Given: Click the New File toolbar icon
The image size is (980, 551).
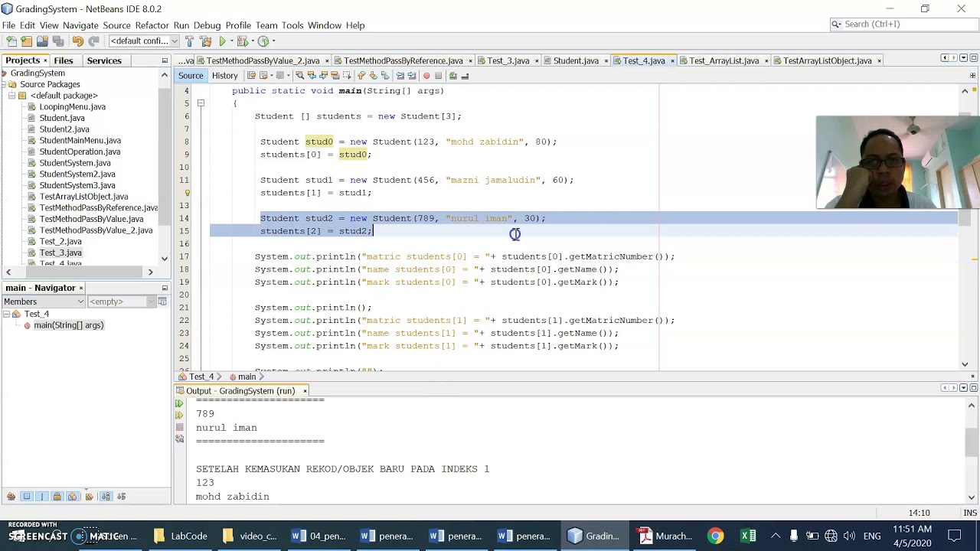Looking at the screenshot, I should point(11,41).
